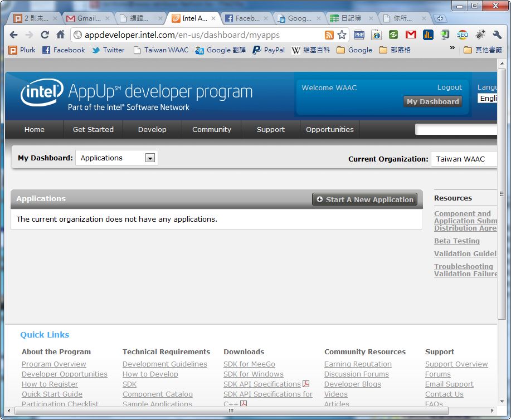
Task: Click the My Dashboard button
Action: [432, 102]
